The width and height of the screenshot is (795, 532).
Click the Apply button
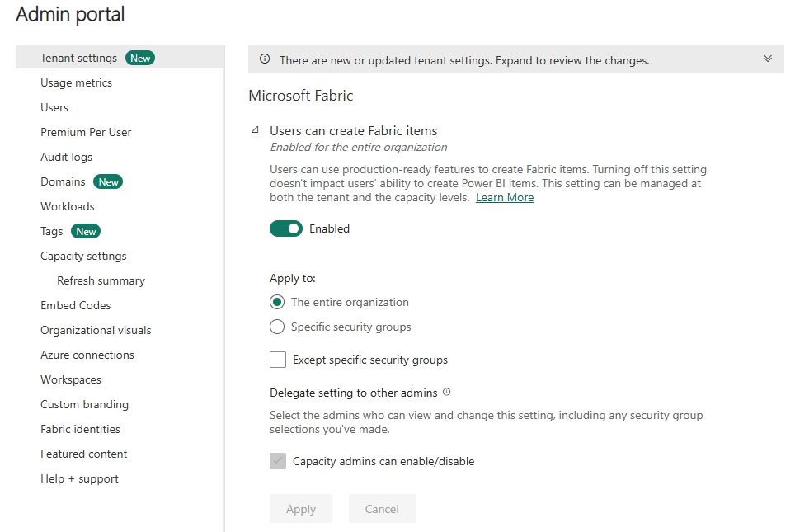[x=301, y=509]
